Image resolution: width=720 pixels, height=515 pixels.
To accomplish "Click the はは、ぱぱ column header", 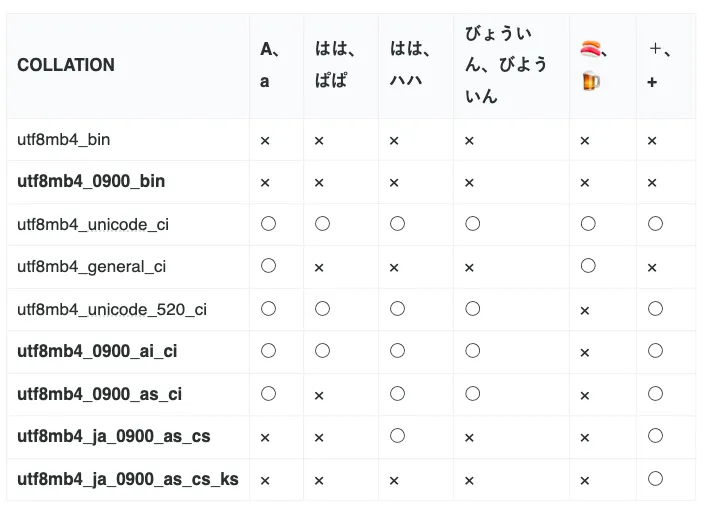I will pyautogui.click(x=334, y=65).
